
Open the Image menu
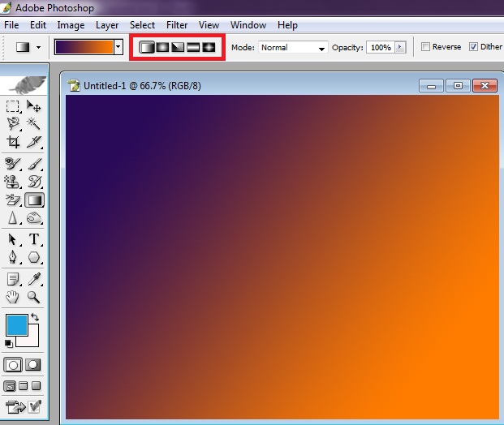71,25
